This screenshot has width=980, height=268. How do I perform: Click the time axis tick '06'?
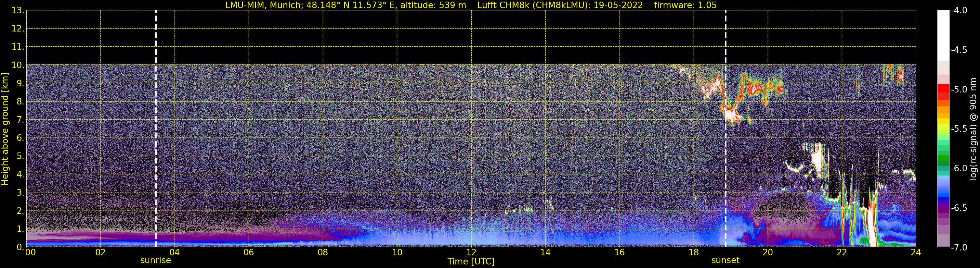pos(249,252)
